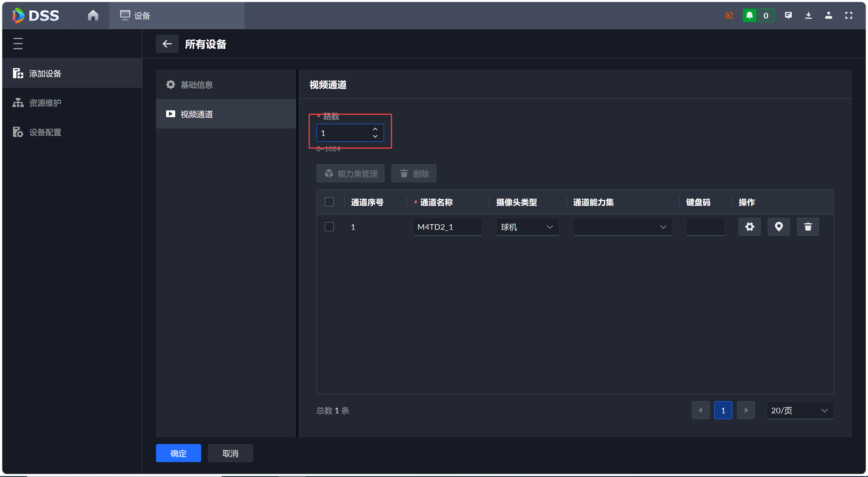Click the blue 确定 button
868x477 pixels.
pyautogui.click(x=178, y=453)
